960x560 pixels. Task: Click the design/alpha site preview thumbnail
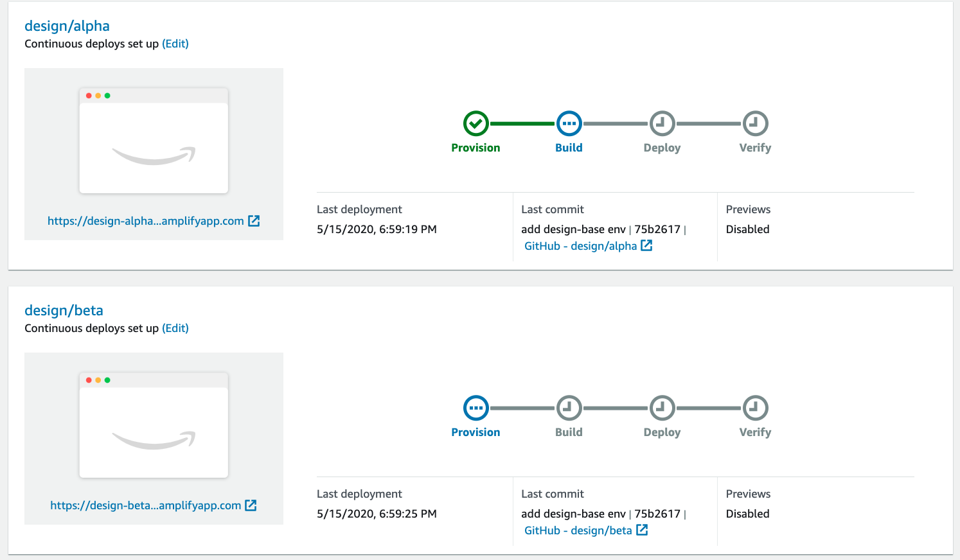coord(154,141)
